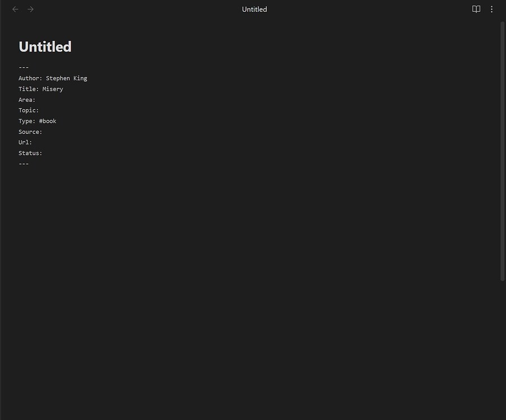Place cursor on the Source: line
The width and height of the screenshot is (506, 420).
(x=30, y=132)
